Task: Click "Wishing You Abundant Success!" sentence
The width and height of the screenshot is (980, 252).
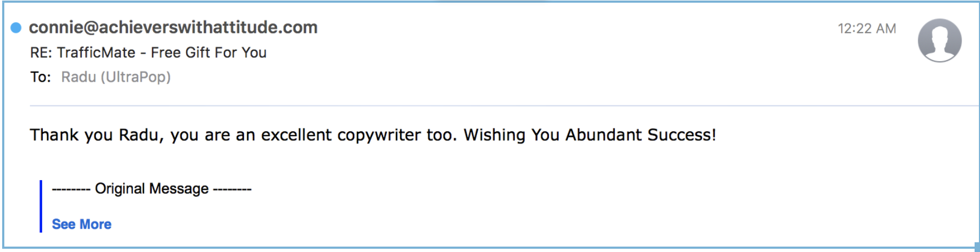Action: point(590,135)
